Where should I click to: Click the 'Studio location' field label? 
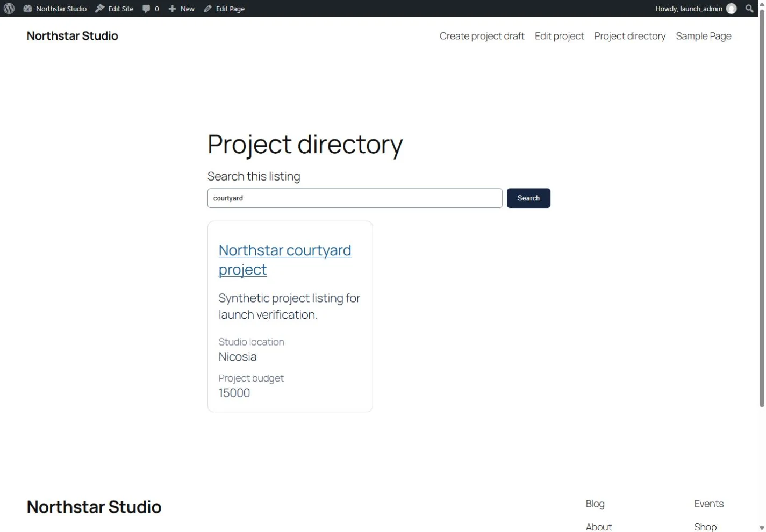[252, 342]
